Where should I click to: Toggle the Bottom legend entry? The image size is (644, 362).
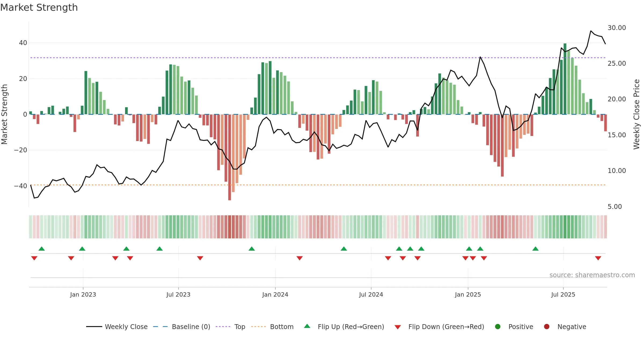272,327
